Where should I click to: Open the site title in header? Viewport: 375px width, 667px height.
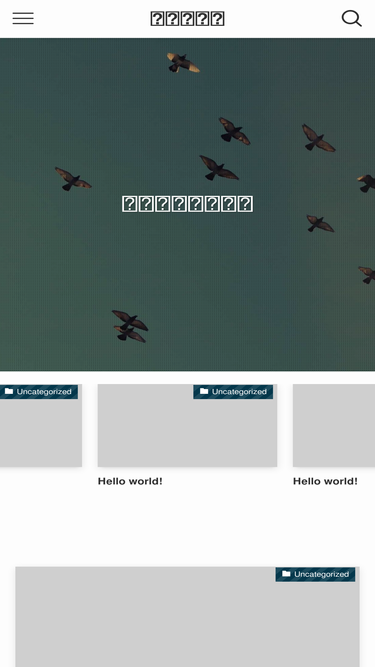tap(188, 19)
